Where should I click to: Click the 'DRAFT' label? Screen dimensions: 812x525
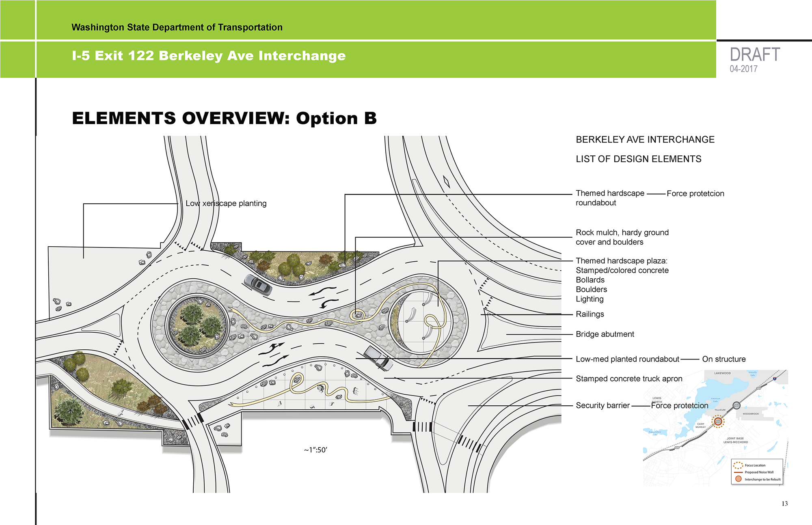pos(755,55)
